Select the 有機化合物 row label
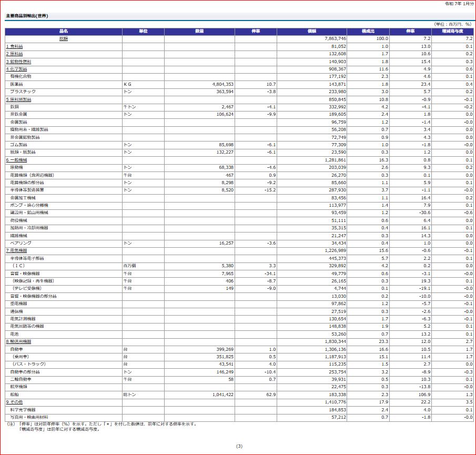The image size is (476, 455). click(x=21, y=76)
